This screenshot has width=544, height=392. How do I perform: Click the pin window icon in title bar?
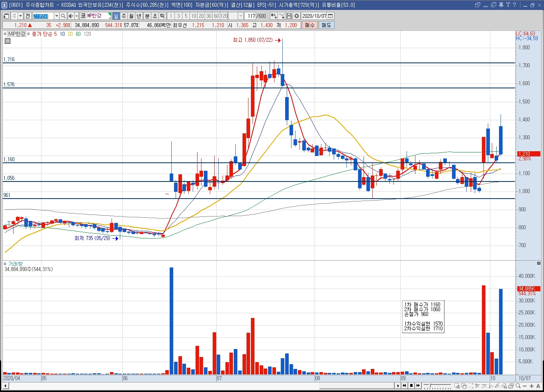coord(501,5)
